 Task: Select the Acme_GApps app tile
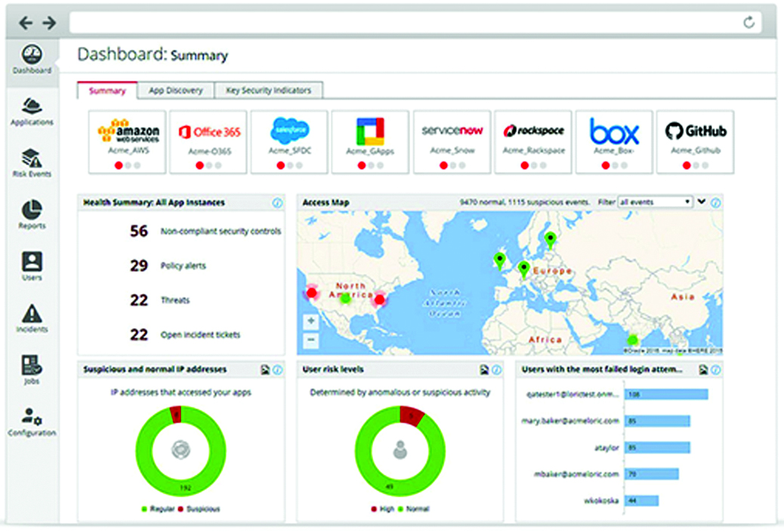(x=371, y=143)
